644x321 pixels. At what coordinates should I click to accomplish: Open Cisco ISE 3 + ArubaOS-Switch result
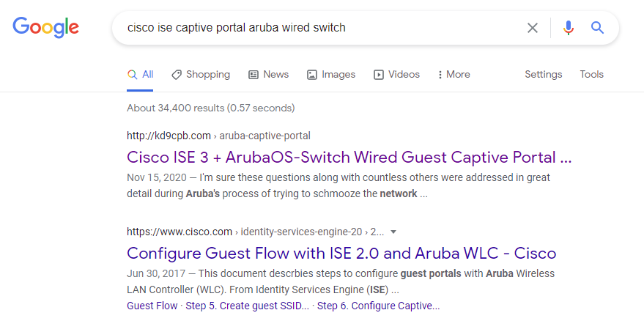[x=349, y=158]
